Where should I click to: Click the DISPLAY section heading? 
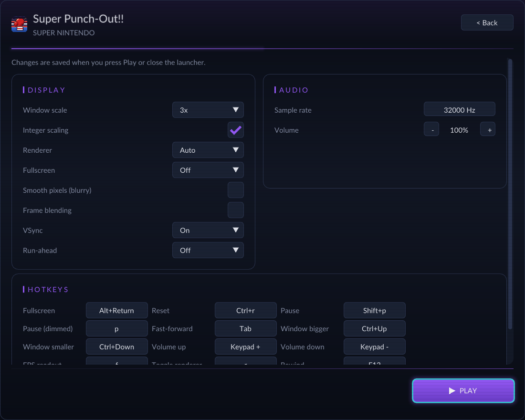tap(46, 90)
